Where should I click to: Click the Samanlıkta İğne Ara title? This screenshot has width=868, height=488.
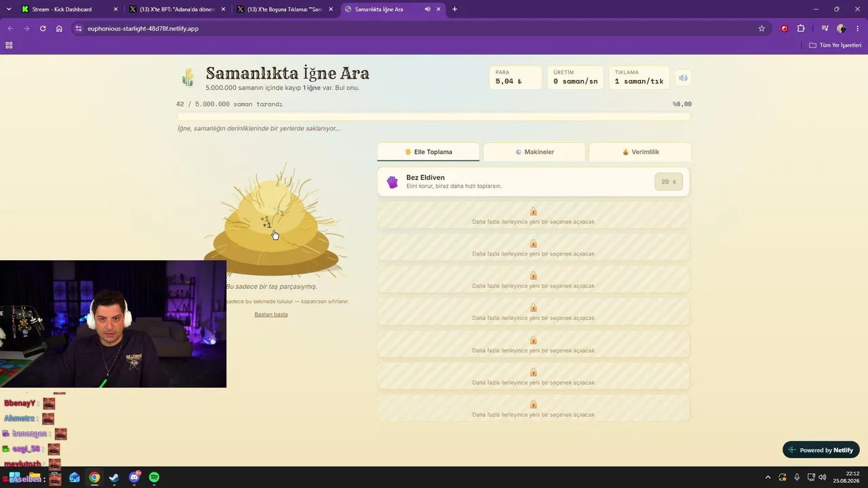288,73
